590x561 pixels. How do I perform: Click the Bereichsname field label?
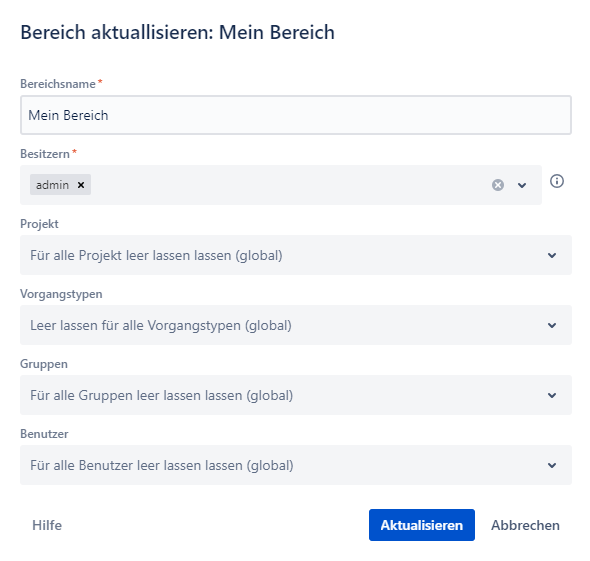(x=58, y=84)
